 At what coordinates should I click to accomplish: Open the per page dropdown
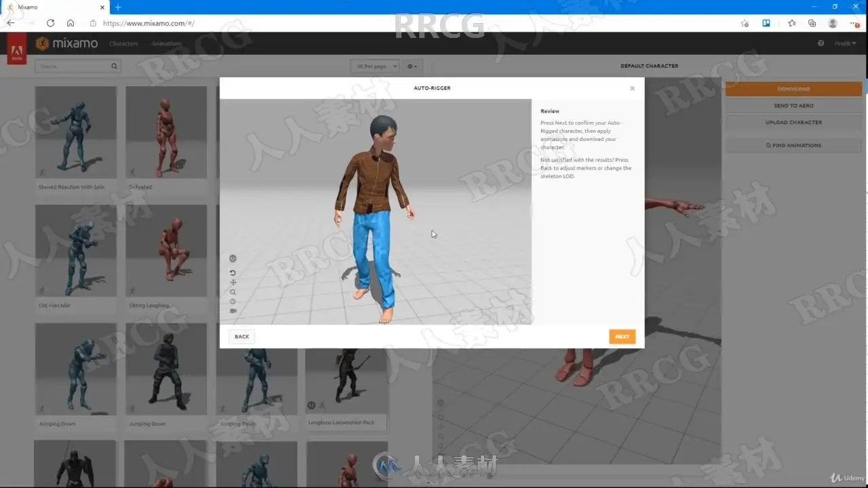(x=375, y=66)
